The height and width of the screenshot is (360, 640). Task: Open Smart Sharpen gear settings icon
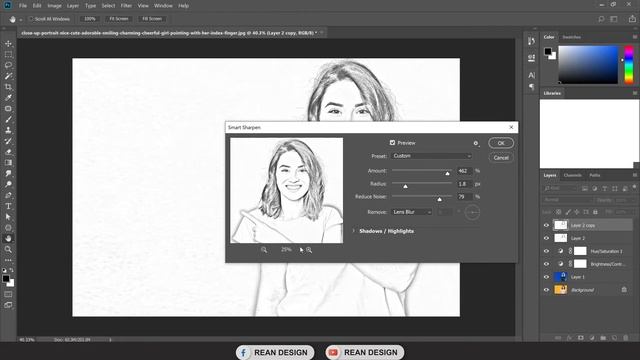tap(476, 143)
